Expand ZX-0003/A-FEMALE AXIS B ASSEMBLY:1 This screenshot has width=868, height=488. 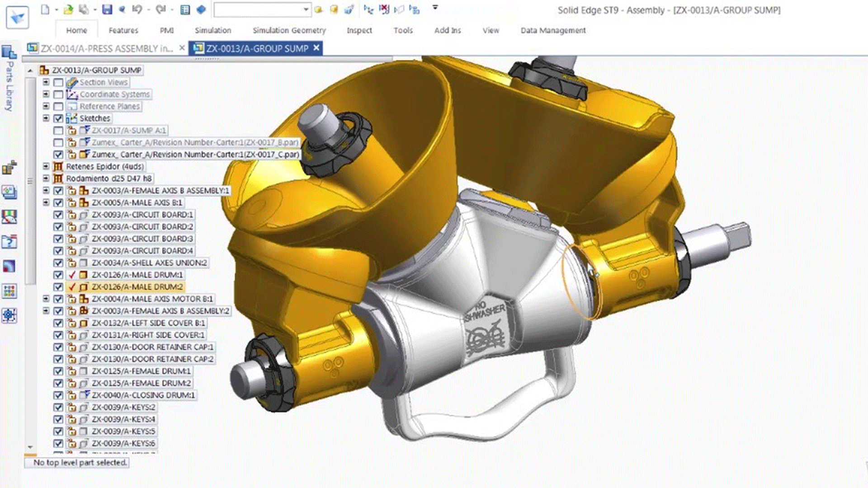click(x=46, y=190)
